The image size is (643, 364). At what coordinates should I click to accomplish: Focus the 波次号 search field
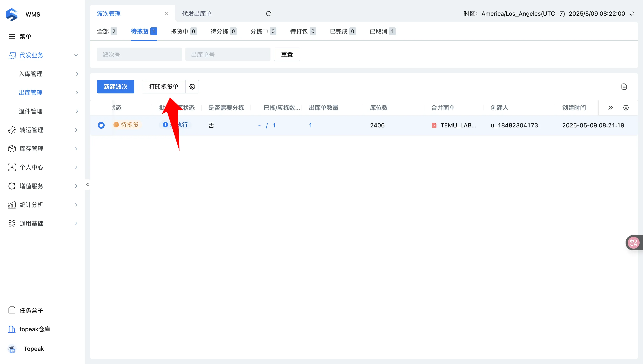pyautogui.click(x=139, y=55)
